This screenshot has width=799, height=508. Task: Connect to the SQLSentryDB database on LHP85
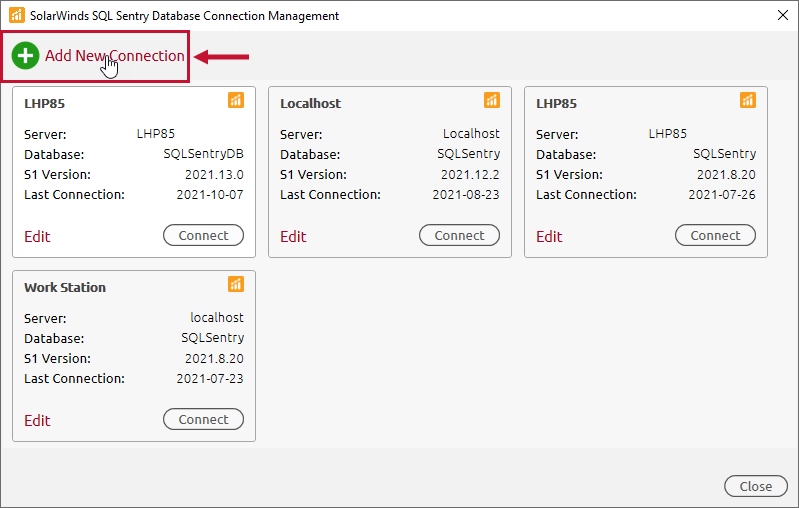pyautogui.click(x=203, y=235)
